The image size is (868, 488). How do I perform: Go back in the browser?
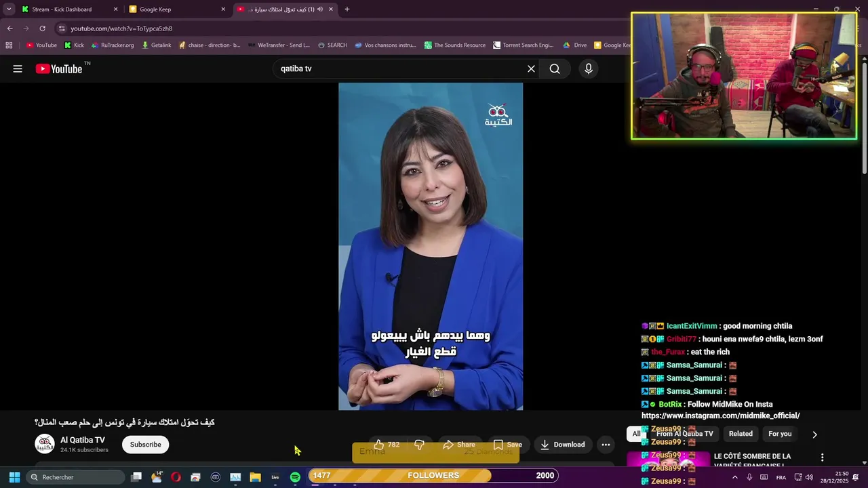(x=10, y=28)
